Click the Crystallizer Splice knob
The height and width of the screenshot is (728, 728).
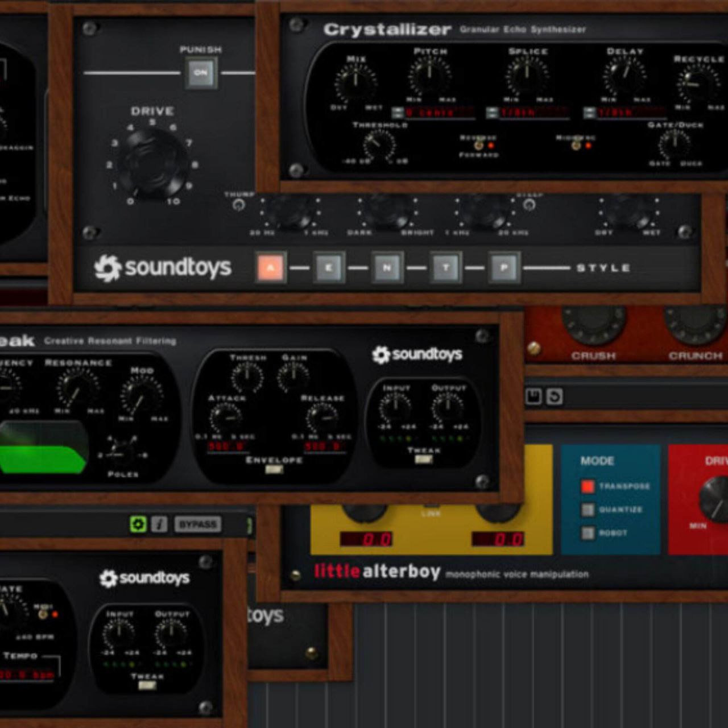(527, 77)
